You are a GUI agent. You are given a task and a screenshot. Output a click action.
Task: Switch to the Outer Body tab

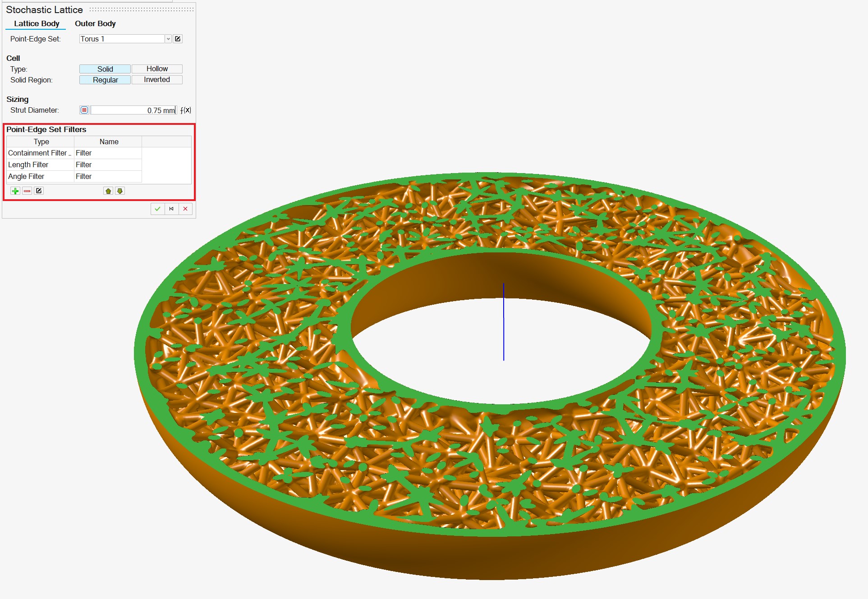(95, 23)
